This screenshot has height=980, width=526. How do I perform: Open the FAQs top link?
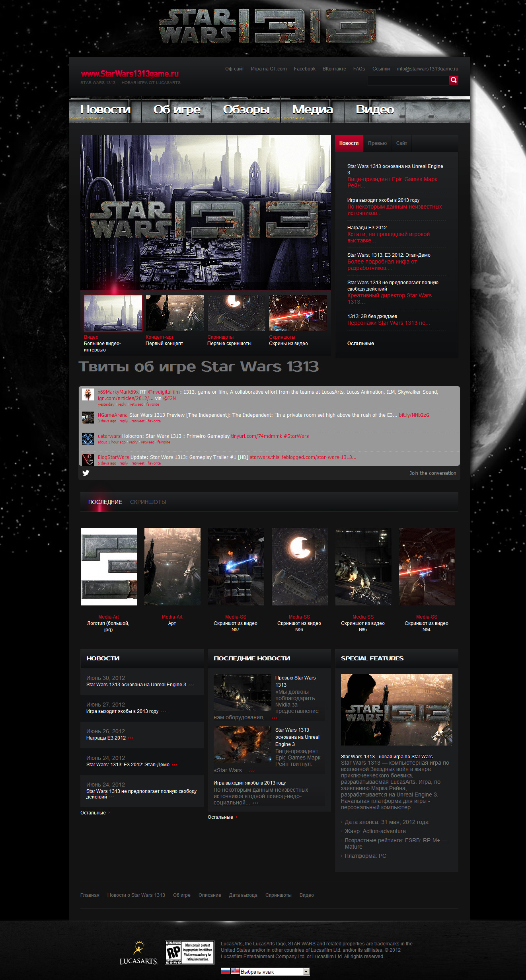coord(359,69)
